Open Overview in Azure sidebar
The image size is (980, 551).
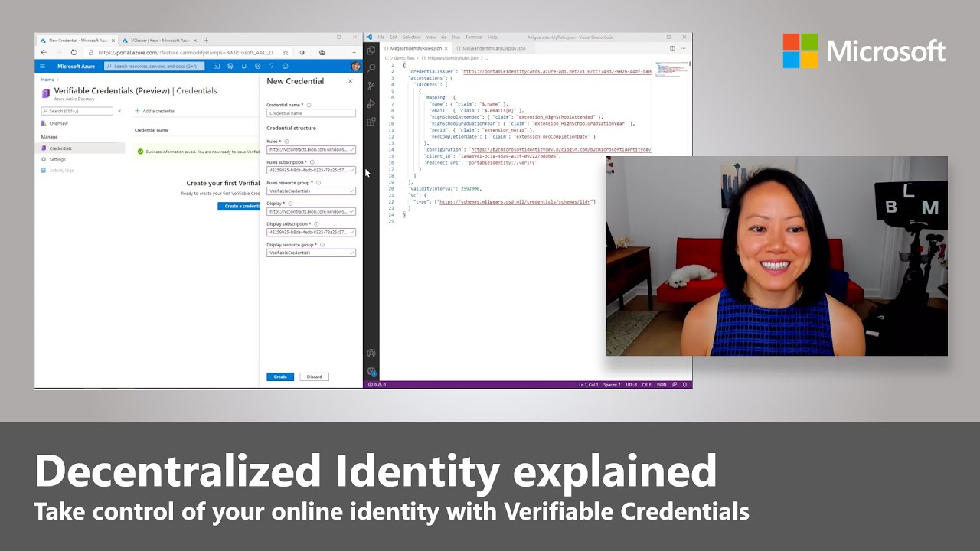[59, 123]
